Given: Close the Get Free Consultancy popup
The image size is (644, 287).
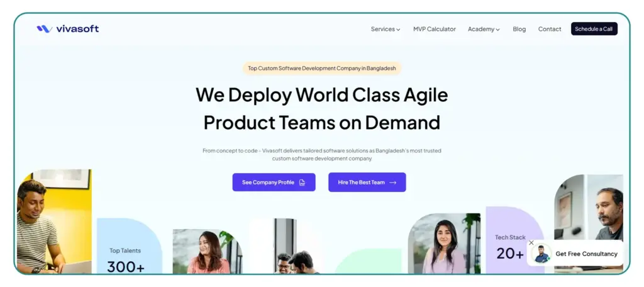Looking at the screenshot, I should pyautogui.click(x=531, y=242).
